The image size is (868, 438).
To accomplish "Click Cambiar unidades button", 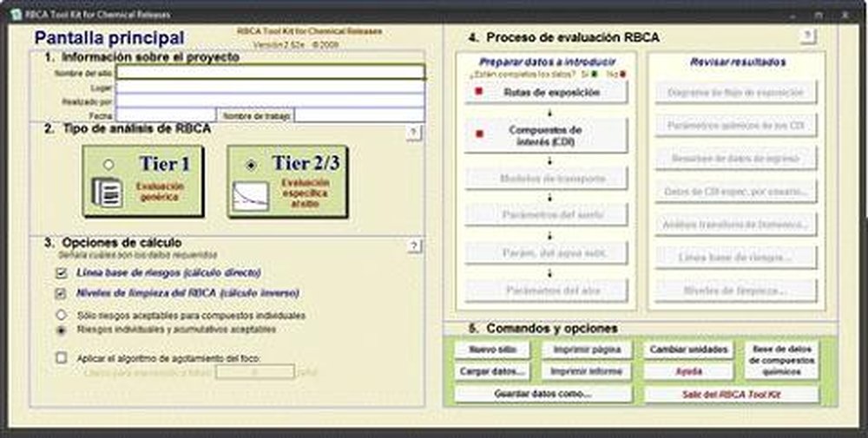I will 688,350.
